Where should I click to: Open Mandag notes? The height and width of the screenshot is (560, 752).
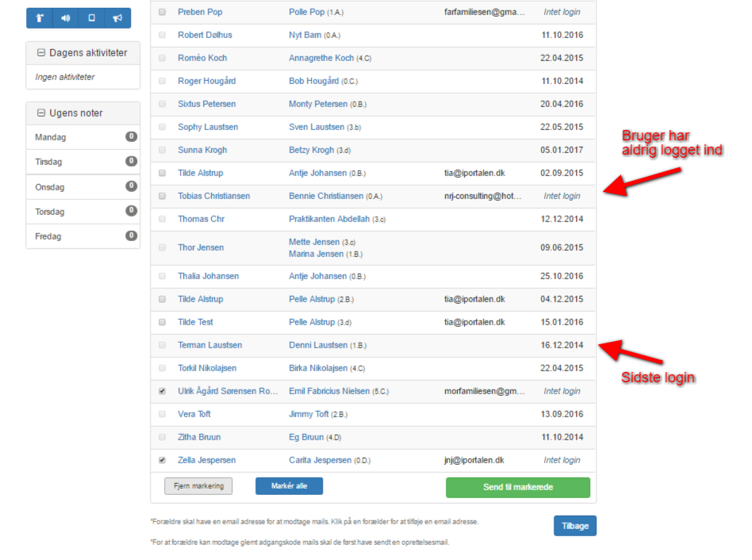coord(83,137)
